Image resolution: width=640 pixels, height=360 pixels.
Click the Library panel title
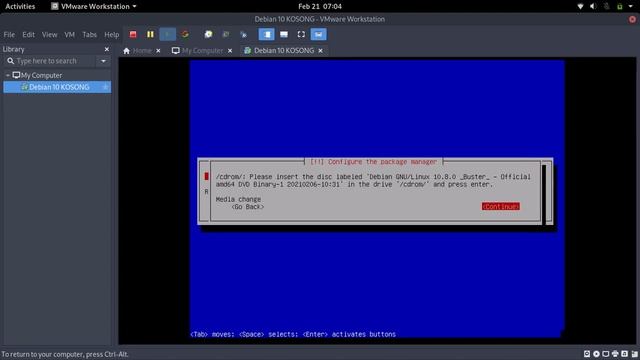coord(13,49)
